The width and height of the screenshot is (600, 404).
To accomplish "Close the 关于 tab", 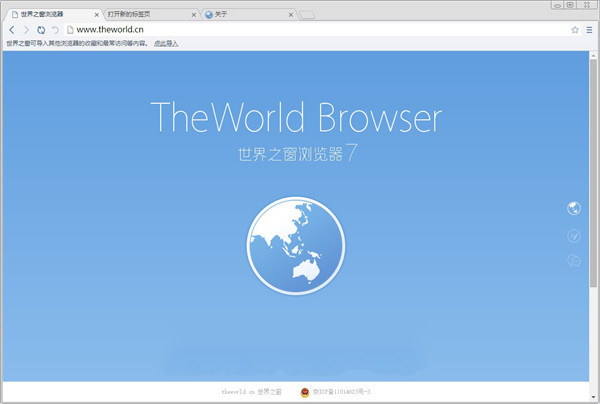I will click(291, 15).
